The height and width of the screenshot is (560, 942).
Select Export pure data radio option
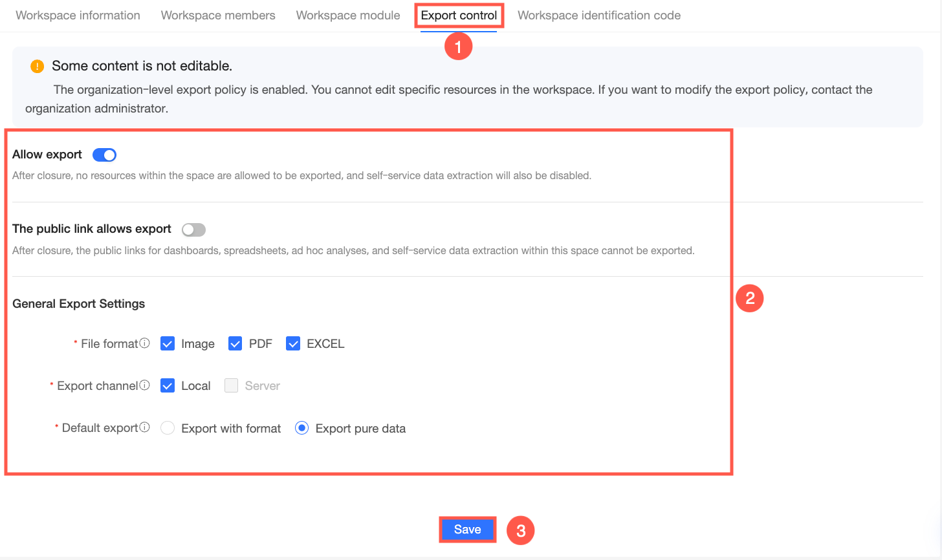(x=301, y=428)
